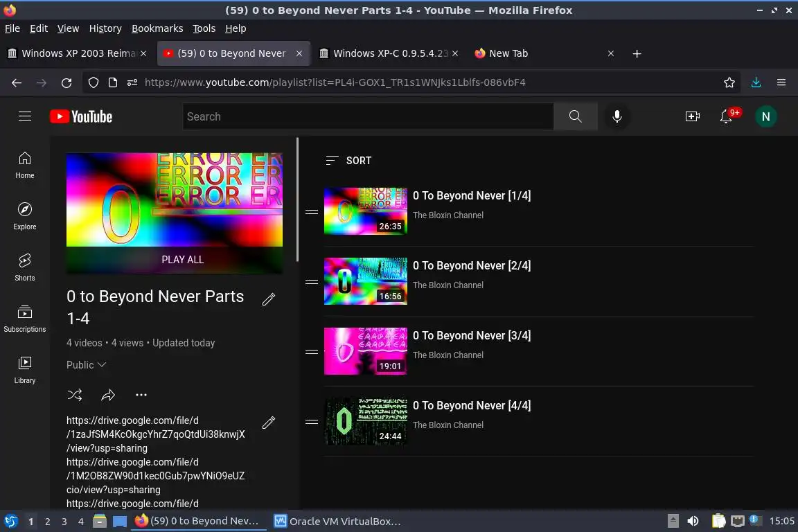Open playlist more options three dots
The image size is (798, 532).
[141, 395]
